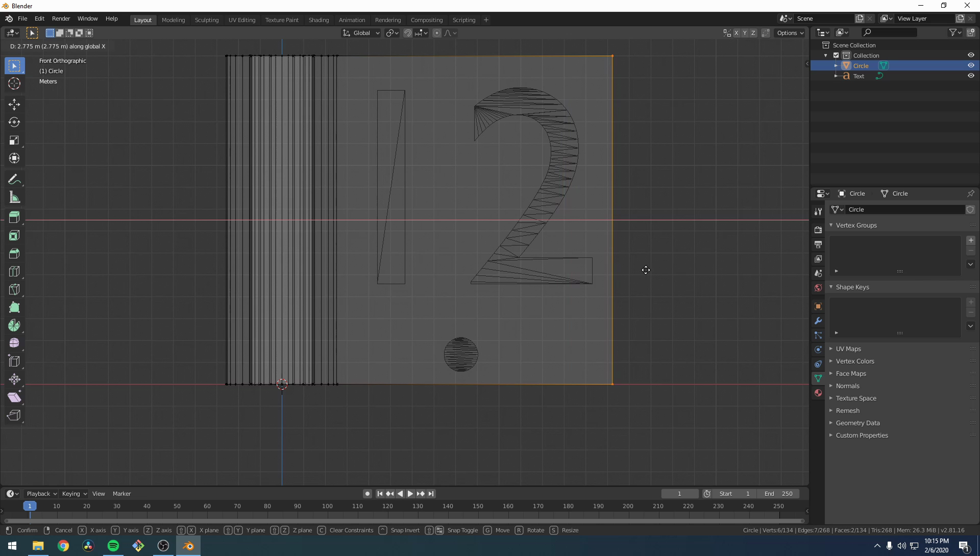Expand the UV Maps panel
The image size is (980, 556).
[x=831, y=349]
